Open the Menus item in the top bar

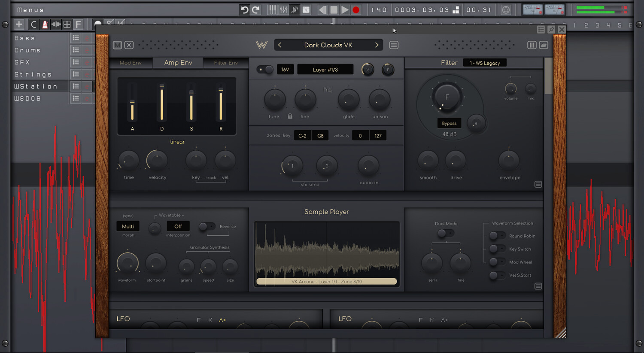tap(30, 9)
